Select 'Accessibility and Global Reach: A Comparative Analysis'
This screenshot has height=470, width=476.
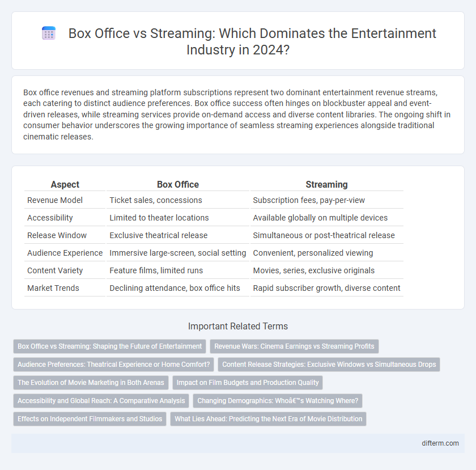tap(101, 400)
